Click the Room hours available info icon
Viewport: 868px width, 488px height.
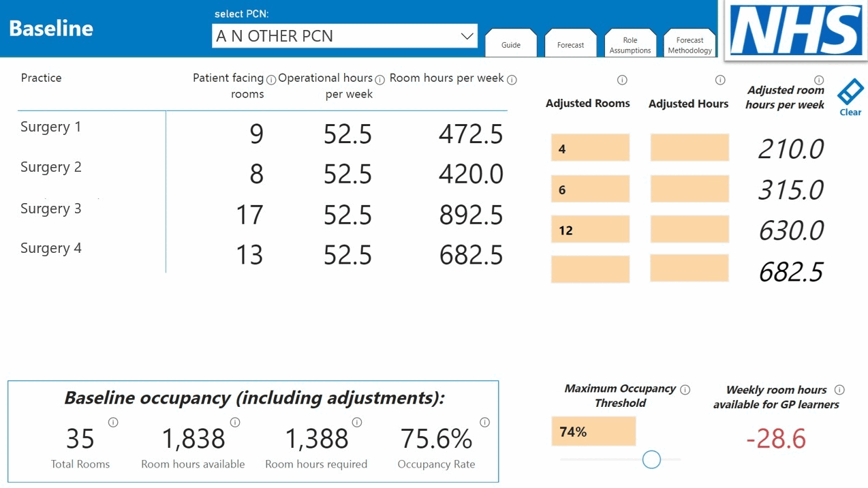235,423
